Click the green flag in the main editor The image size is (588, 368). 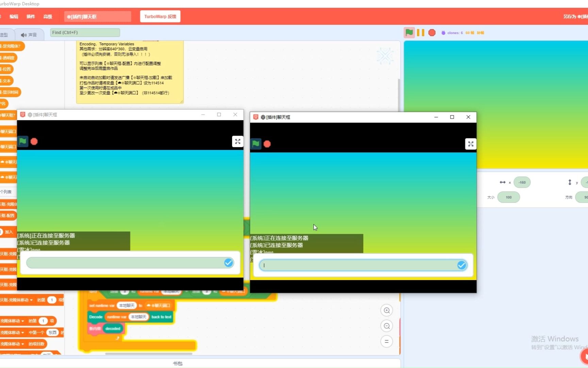(x=409, y=32)
